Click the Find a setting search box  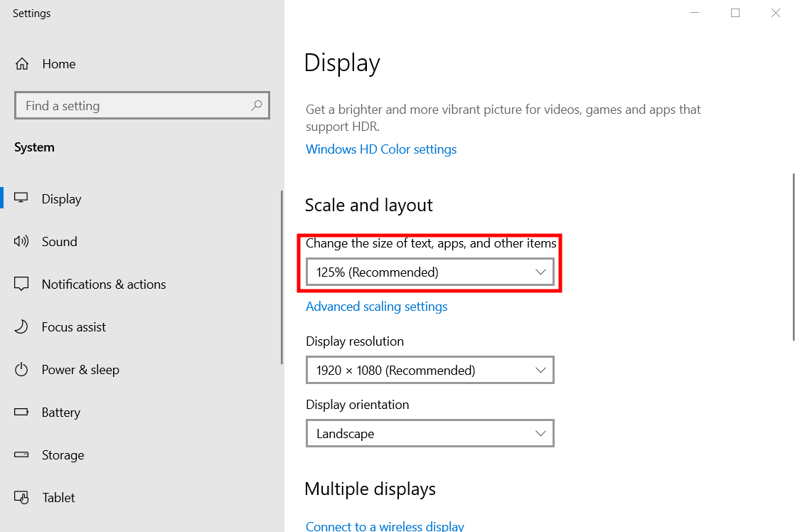tap(142, 105)
